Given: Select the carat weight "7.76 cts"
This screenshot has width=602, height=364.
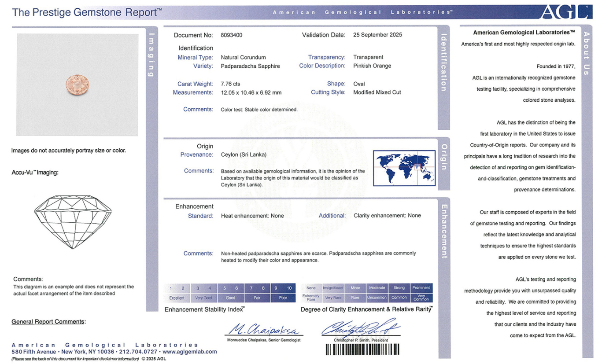Looking at the screenshot, I should [x=231, y=84].
